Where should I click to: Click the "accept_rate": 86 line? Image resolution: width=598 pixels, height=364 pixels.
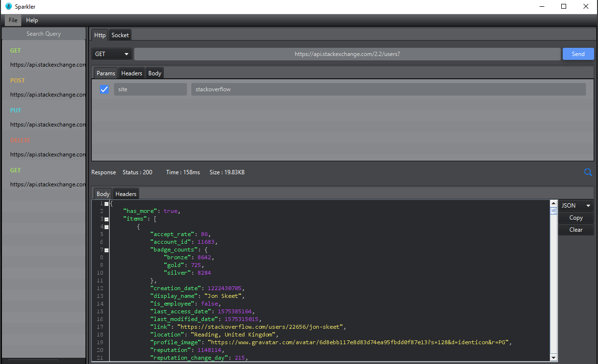pos(181,234)
